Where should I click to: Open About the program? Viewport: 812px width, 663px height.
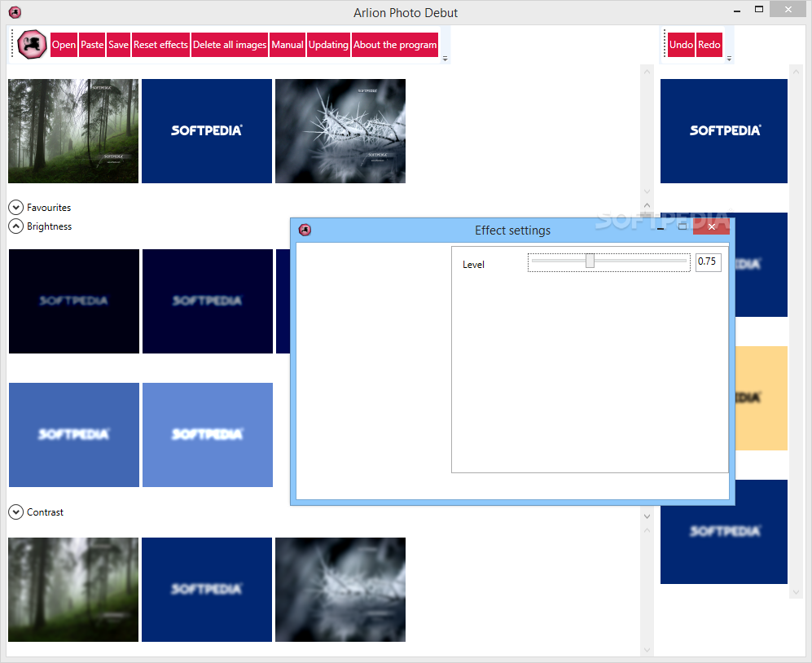tap(395, 45)
